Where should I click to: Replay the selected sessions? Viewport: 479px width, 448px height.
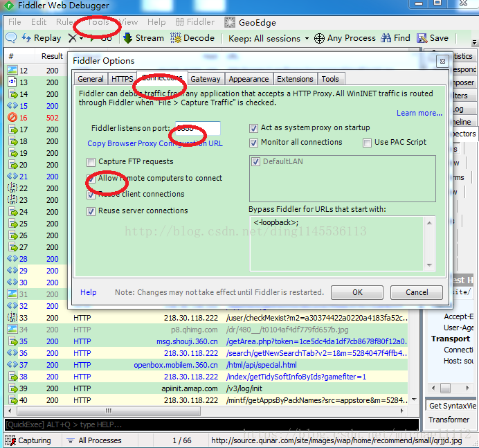pos(42,38)
